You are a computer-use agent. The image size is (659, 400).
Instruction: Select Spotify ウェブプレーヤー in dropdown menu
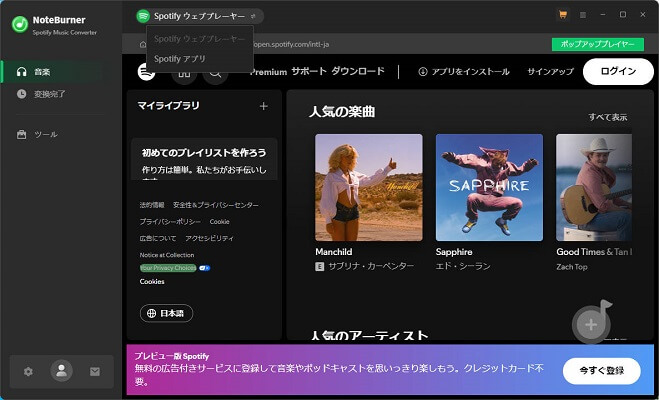point(199,39)
